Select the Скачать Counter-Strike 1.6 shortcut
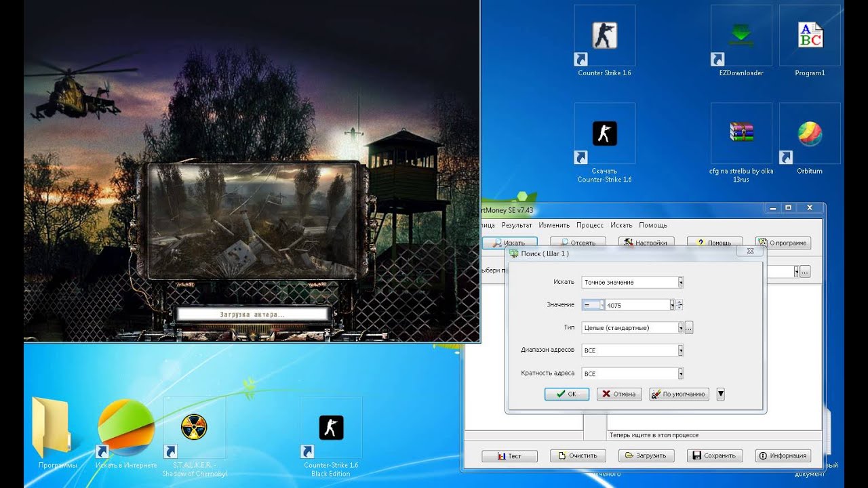Image resolution: width=868 pixels, height=488 pixels. (604, 144)
